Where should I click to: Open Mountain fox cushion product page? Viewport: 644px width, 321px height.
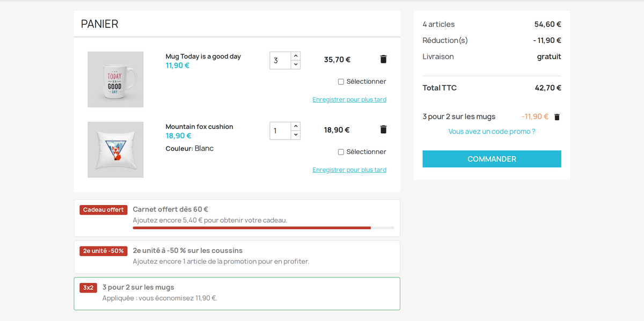tap(199, 127)
